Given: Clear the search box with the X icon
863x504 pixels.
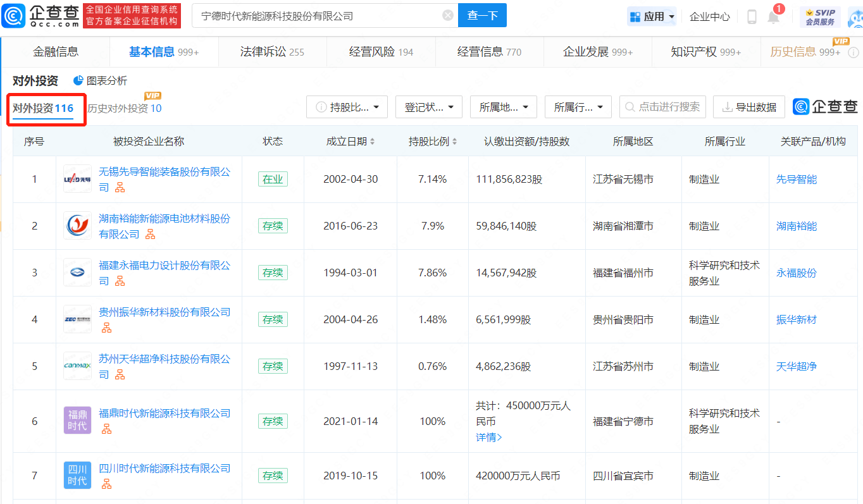Looking at the screenshot, I should pyautogui.click(x=448, y=16).
